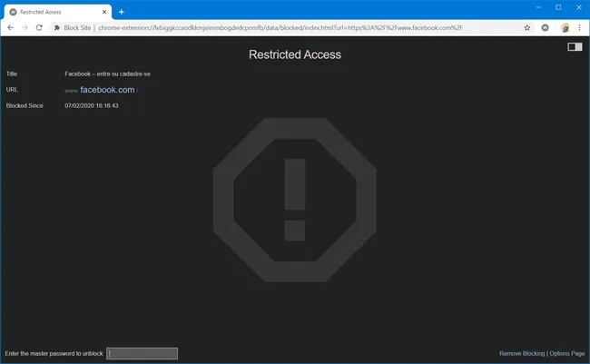The width and height of the screenshot is (590, 364).
Task: Click the blocked since date '07/02/2020 16:16:43'
Action: [92, 106]
